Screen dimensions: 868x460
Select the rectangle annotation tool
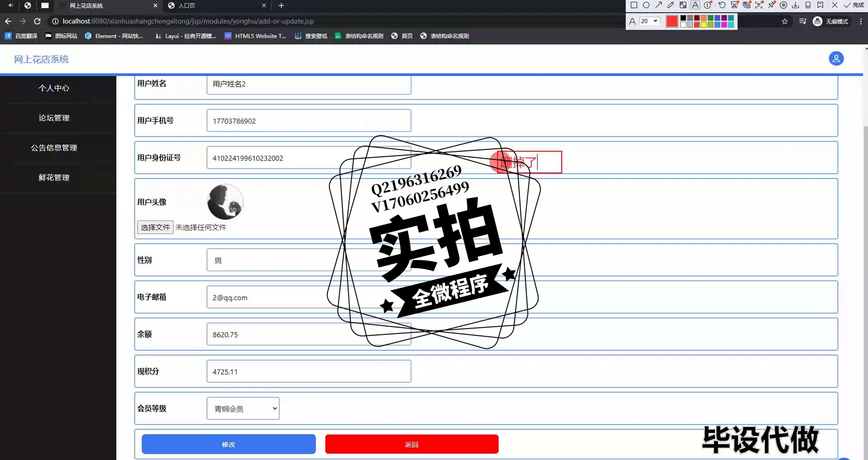coord(634,5)
